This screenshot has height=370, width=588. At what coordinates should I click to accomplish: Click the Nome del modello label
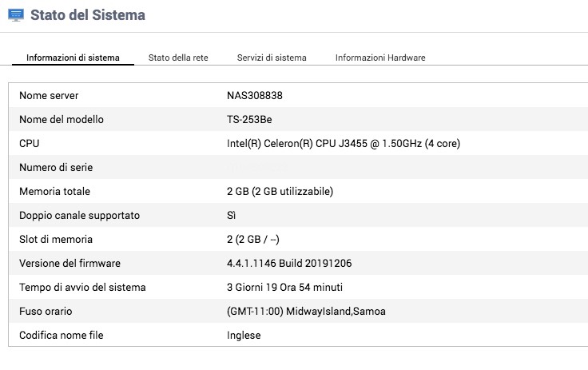click(x=62, y=120)
